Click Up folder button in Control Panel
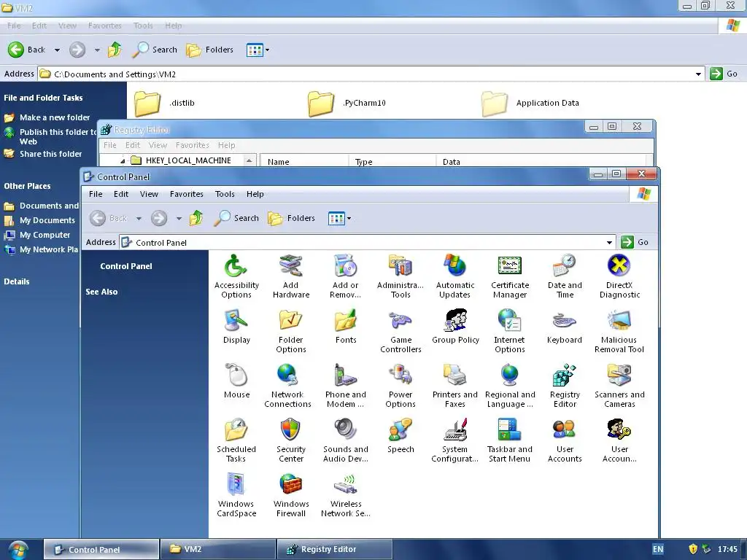The width and height of the screenshot is (747, 560). pyautogui.click(x=196, y=218)
